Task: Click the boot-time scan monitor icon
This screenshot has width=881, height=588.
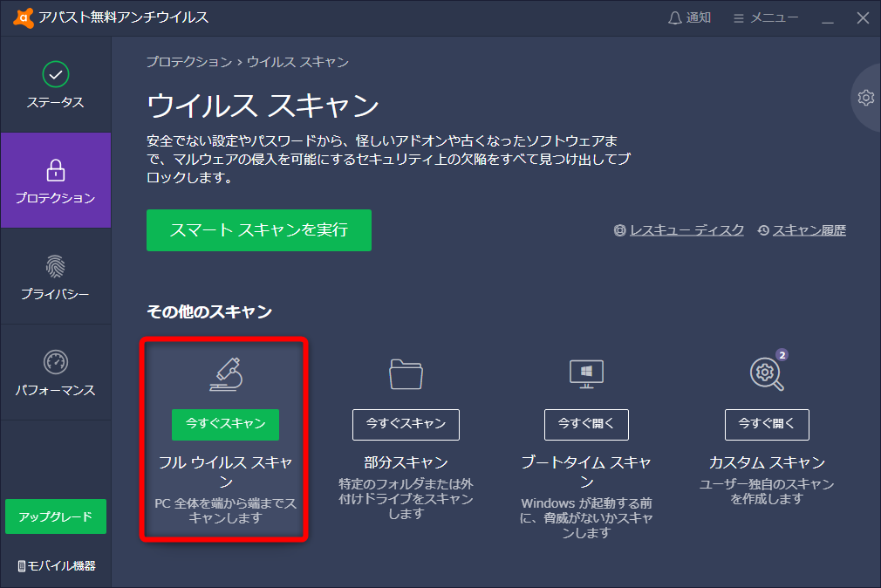Action: pyautogui.click(x=586, y=373)
